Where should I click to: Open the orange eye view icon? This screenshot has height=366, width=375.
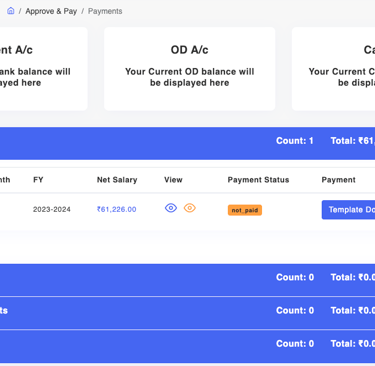click(190, 208)
